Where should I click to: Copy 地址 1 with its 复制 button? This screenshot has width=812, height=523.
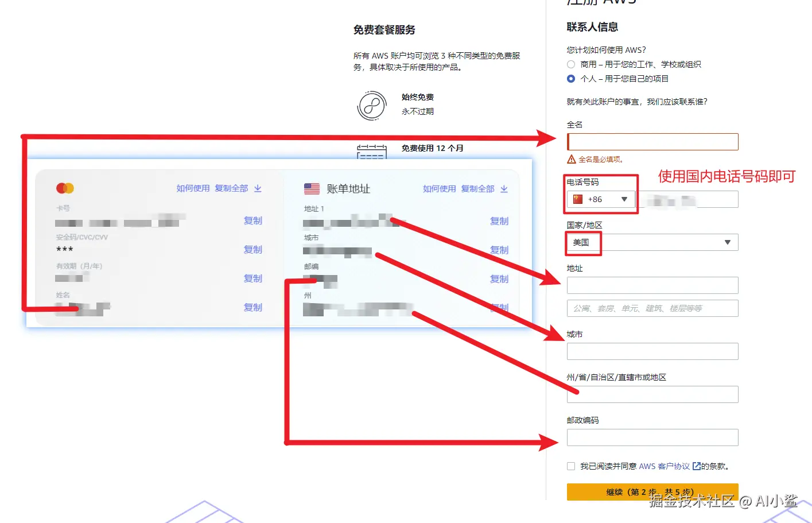pyautogui.click(x=499, y=221)
